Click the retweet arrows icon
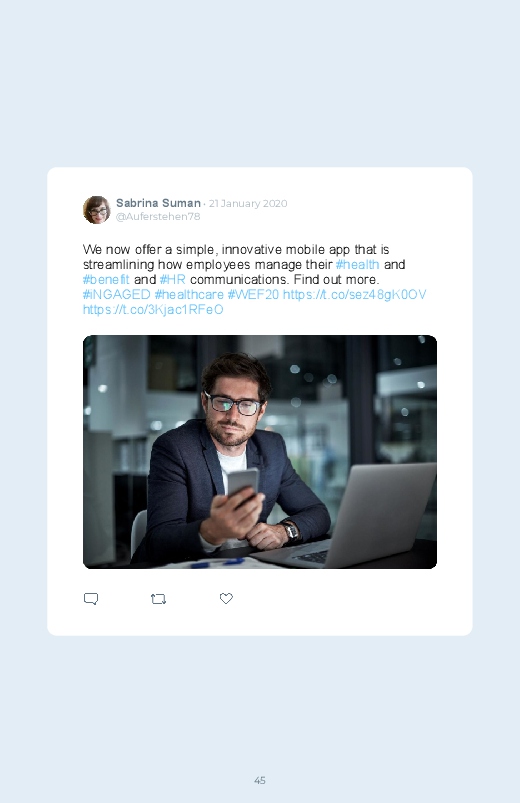The height and width of the screenshot is (803, 520). (158, 599)
